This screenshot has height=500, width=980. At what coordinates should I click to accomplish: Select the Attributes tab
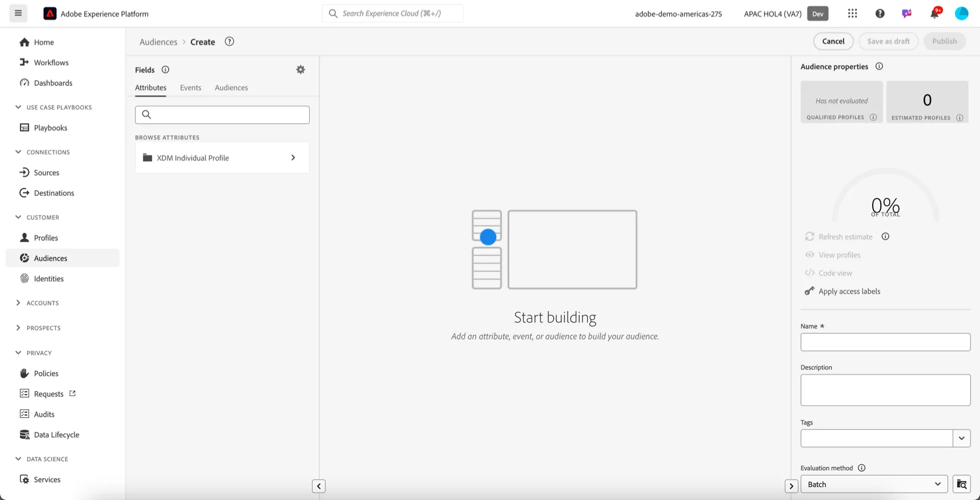(151, 87)
